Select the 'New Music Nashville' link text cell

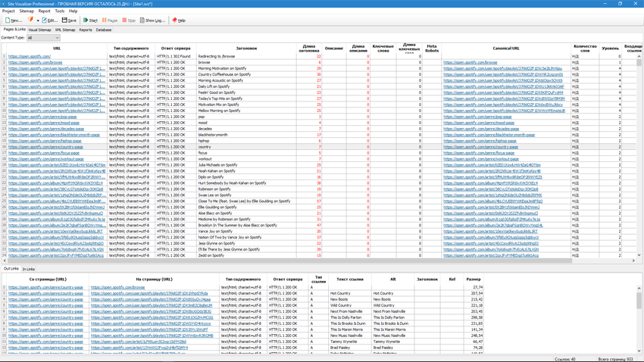tap(350, 335)
